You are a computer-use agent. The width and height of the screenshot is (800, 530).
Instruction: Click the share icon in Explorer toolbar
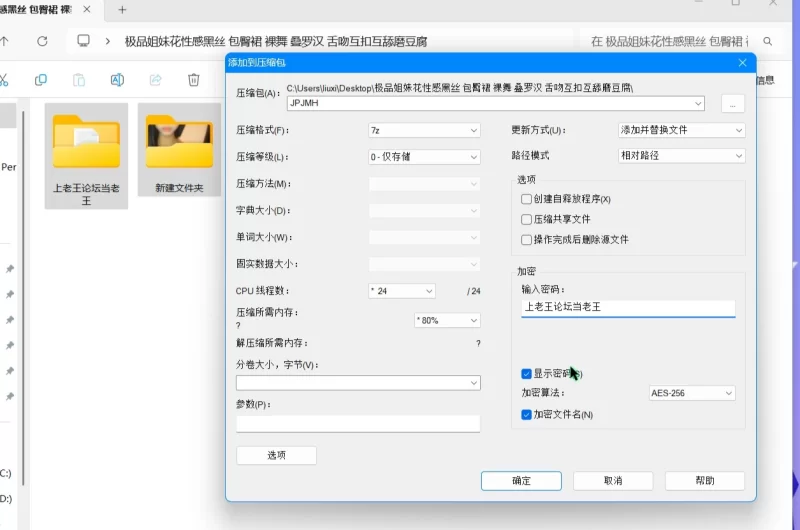tap(155, 80)
